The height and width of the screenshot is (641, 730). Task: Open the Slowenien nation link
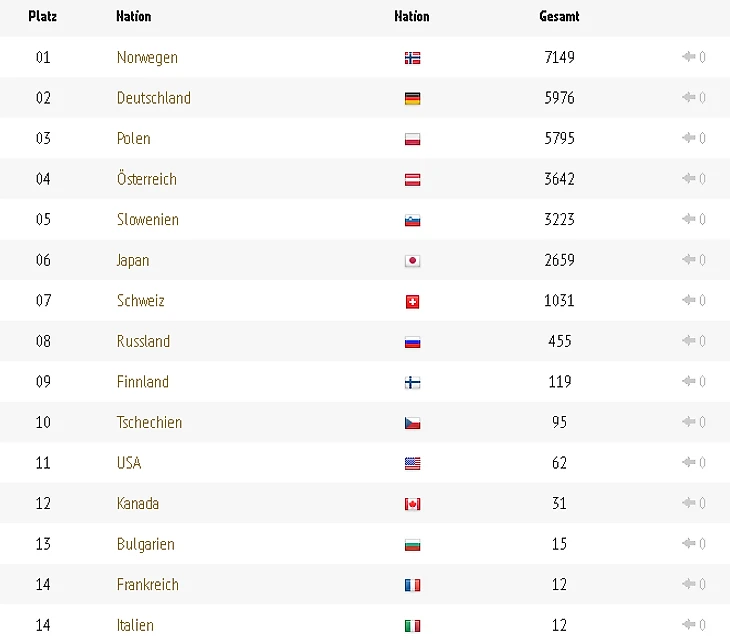(147, 219)
